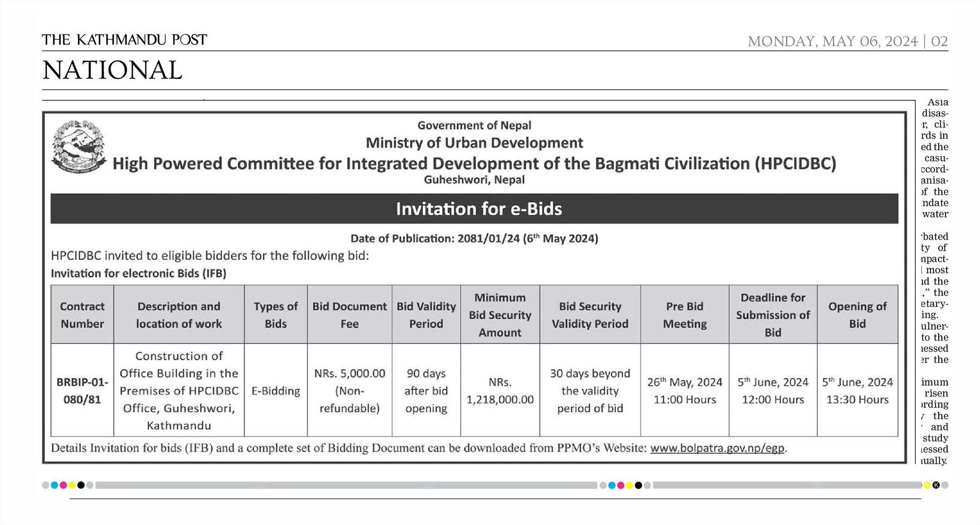Open the www.bolpatra.gov.np/egp link
Viewport: 980px width, 525px height.
click(x=717, y=448)
